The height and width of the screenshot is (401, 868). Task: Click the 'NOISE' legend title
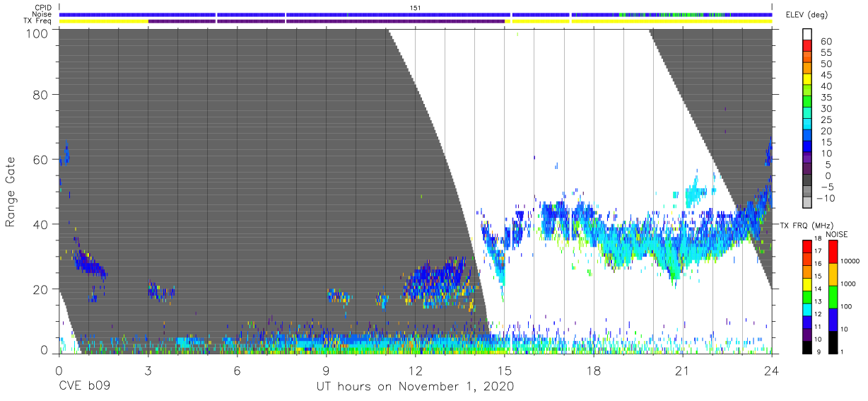coord(838,234)
